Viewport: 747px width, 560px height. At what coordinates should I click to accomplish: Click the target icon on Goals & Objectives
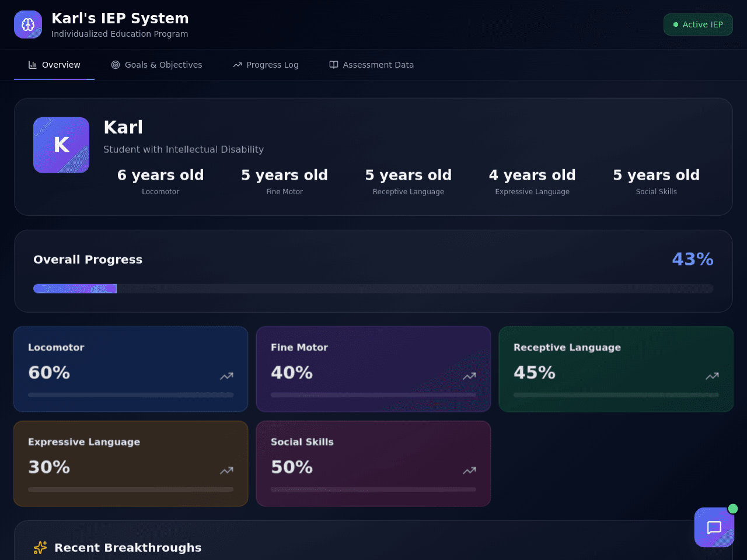(x=116, y=65)
